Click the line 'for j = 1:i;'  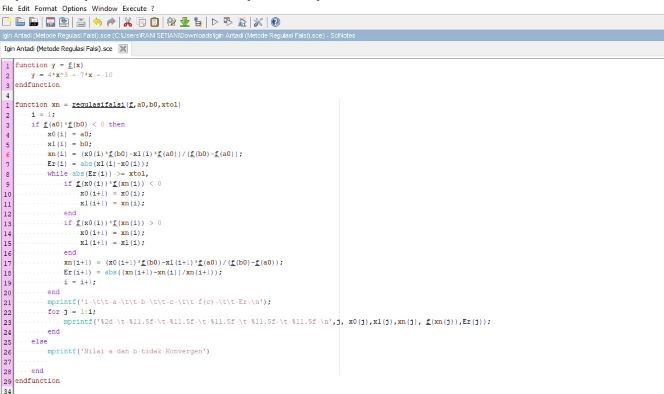(x=72, y=312)
